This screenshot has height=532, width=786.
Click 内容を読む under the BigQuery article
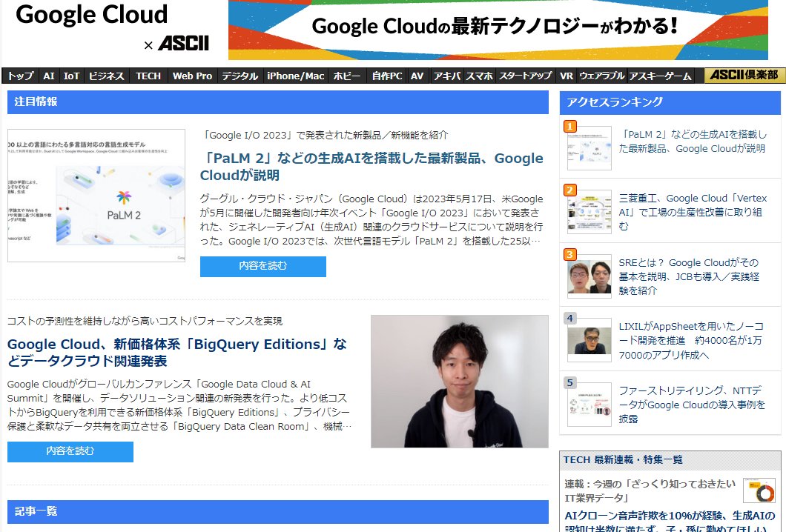(x=70, y=451)
